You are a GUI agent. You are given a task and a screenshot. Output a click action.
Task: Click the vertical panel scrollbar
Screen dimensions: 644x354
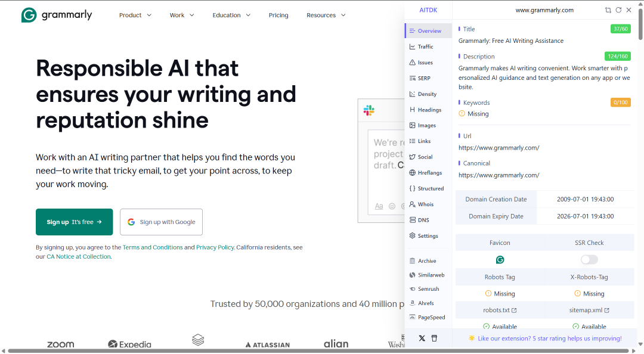point(640,24)
